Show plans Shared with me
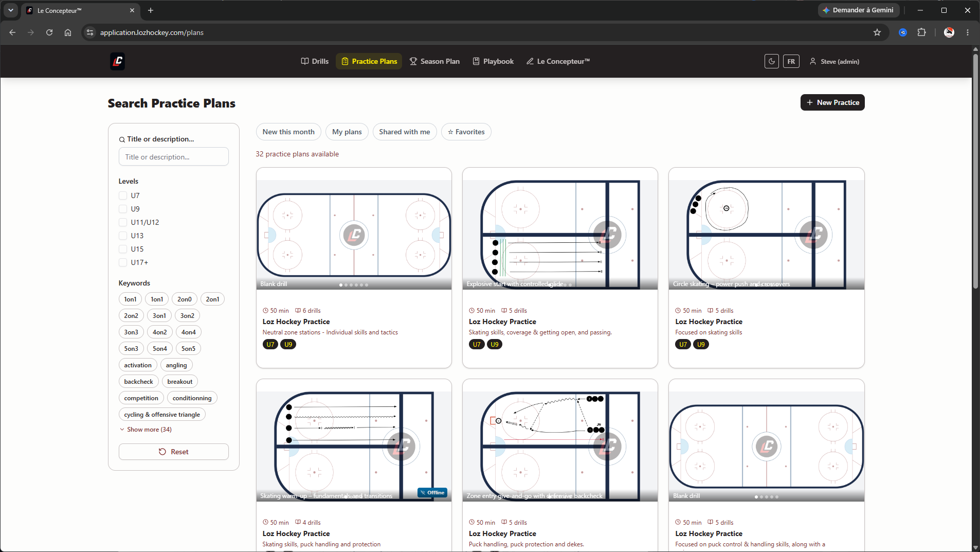980x552 pixels. (405, 132)
